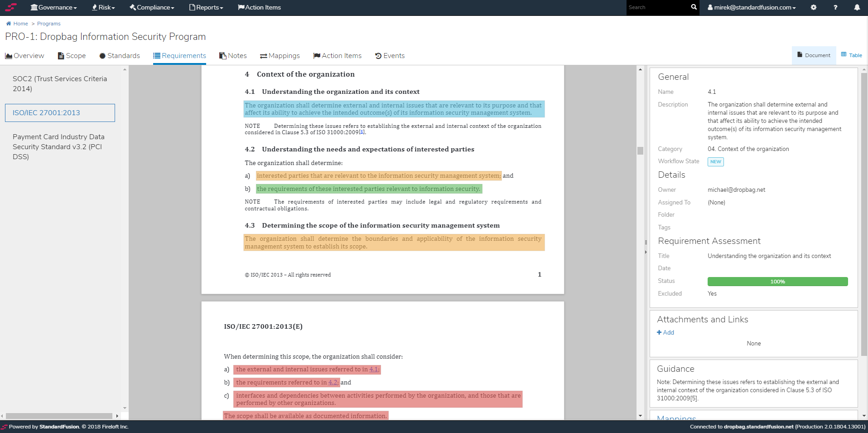Select orange highlighted requirement 4.2 a)
Viewport: 868px width, 433px height.
[x=379, y=176]
